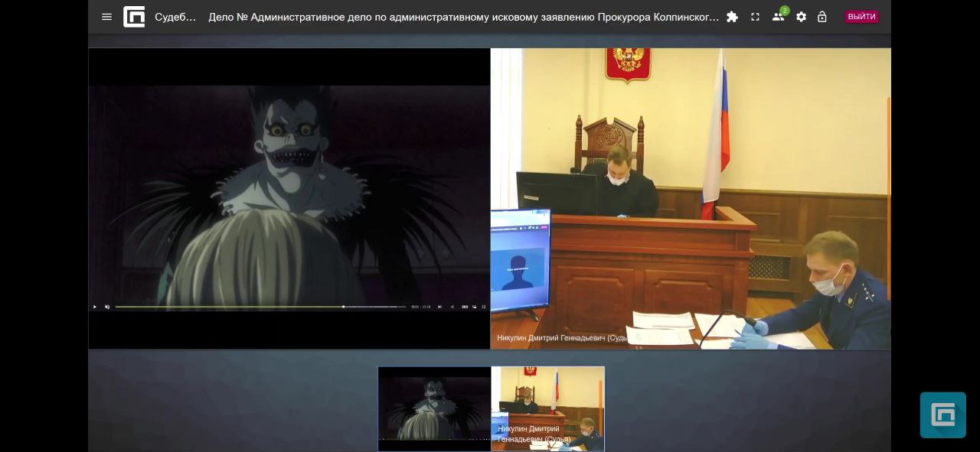Open the puzzle-piece extensions icon
Image resolution: width=980 pixels, height=452 pixels.
(x=733, y=17)
